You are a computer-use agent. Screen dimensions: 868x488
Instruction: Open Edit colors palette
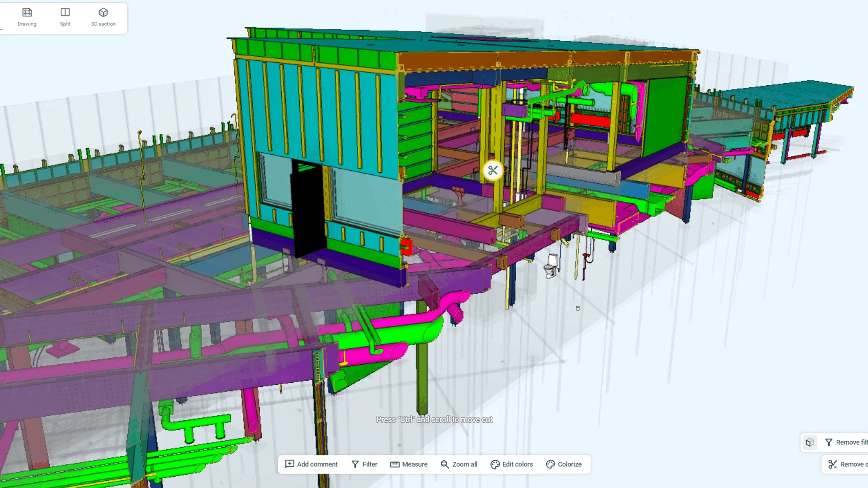pos(511,464)
